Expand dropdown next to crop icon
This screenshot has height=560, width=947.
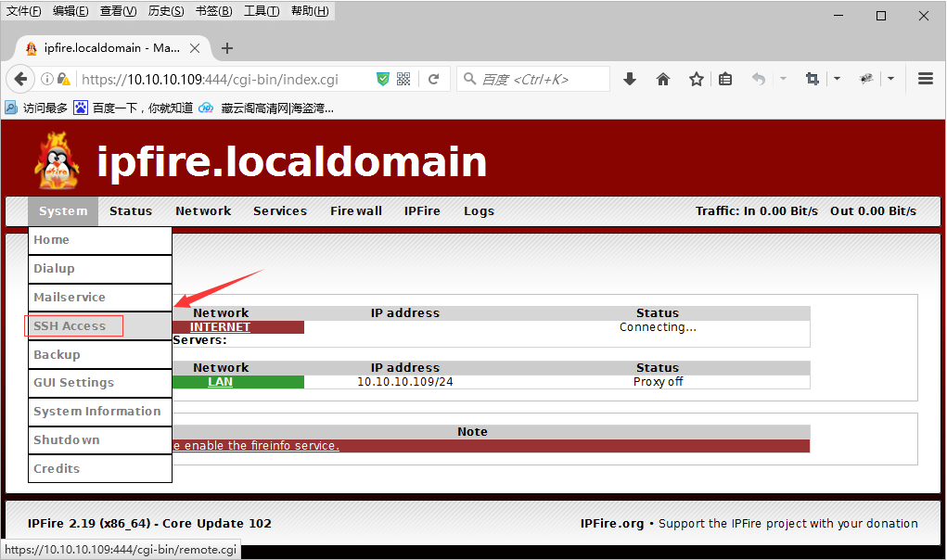point(837,79)
